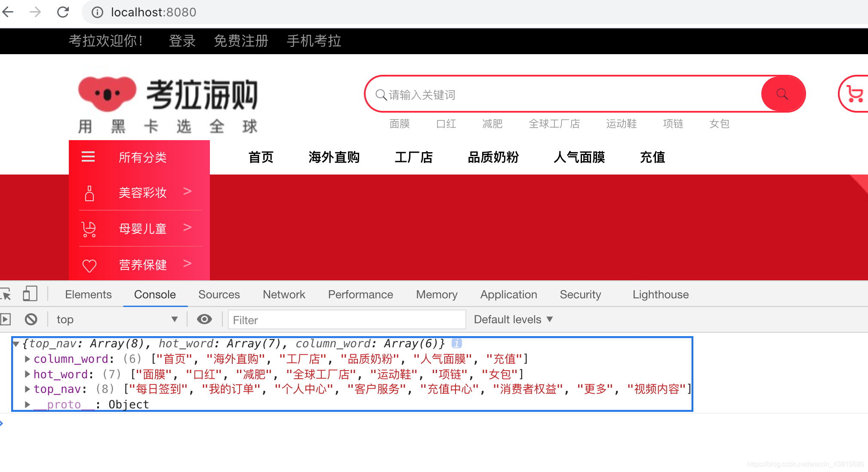Open the Default levels dropdown

pyautogui.click(x=513, y=319)
